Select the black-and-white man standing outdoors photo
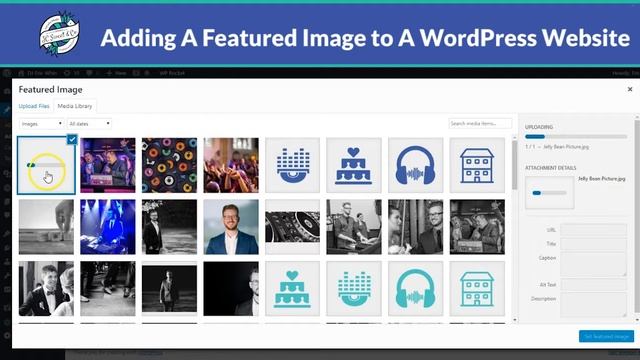This screenshot has height=360, width=640. tap(169, 227)
